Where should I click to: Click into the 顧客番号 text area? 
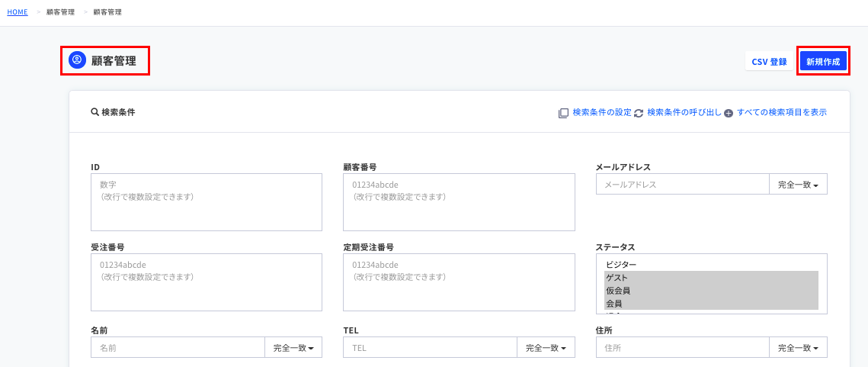tap(459, 202)
